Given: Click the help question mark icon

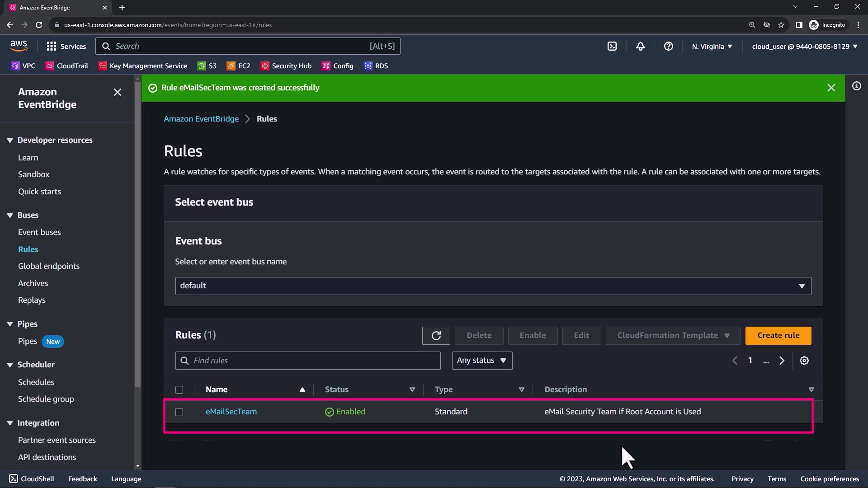Looking at the screenshot, I should pos(668,46).
